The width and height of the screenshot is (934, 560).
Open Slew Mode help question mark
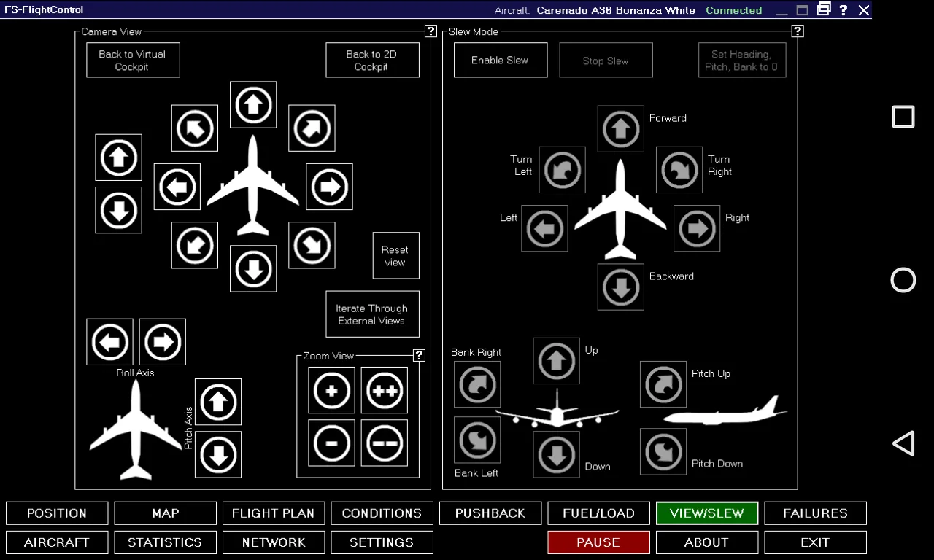pos(798,31)
